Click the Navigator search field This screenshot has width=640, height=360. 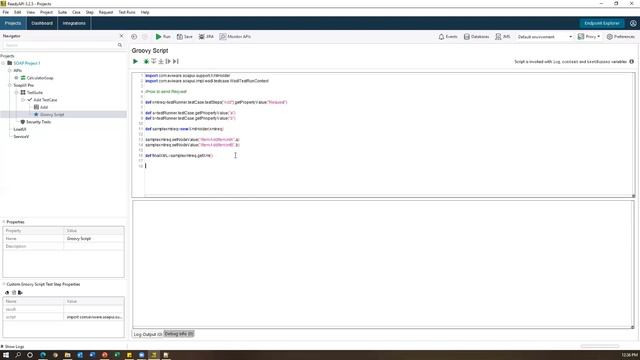pyautogui.click(x=60, y=45)
